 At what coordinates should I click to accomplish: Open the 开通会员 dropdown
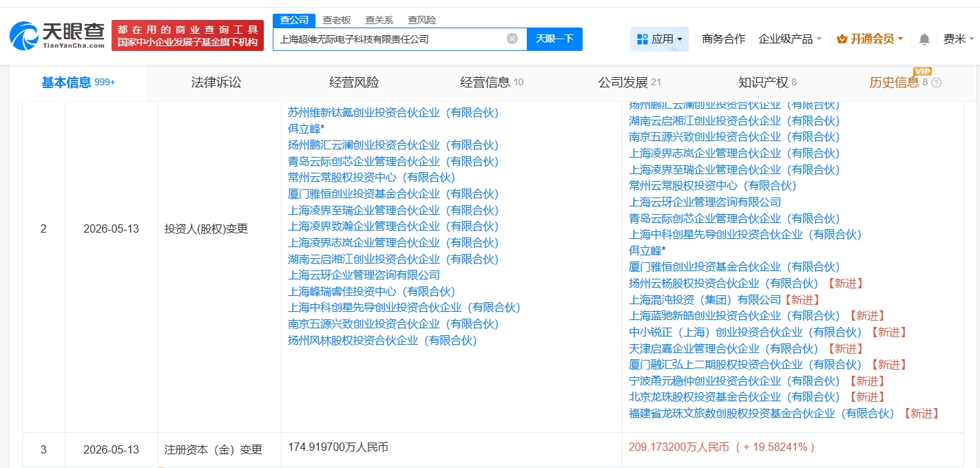pos(870,39)
